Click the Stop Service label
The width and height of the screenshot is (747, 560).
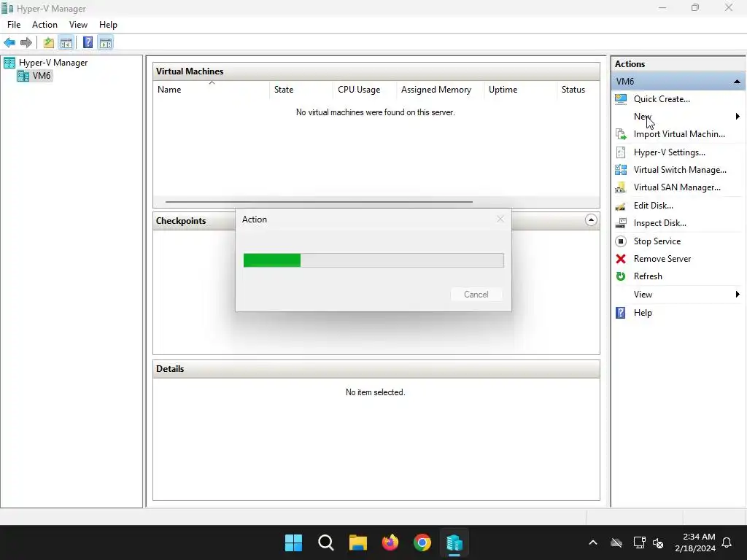[657, 241]
